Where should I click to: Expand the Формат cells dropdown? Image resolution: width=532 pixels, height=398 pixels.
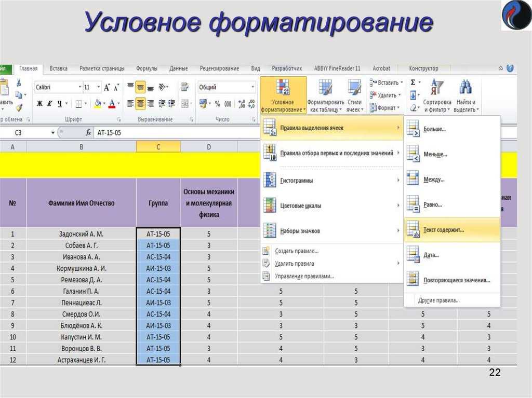point(398,108)
